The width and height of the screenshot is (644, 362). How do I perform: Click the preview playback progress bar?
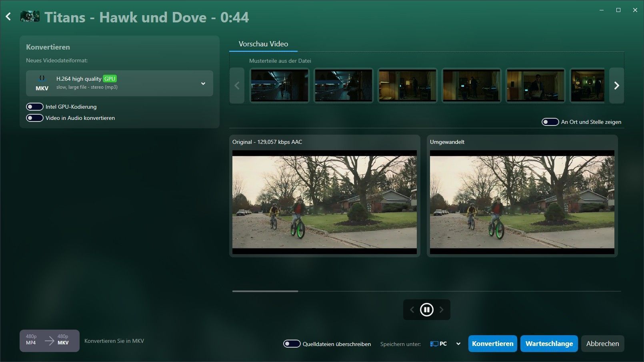(x=426, y=291)
